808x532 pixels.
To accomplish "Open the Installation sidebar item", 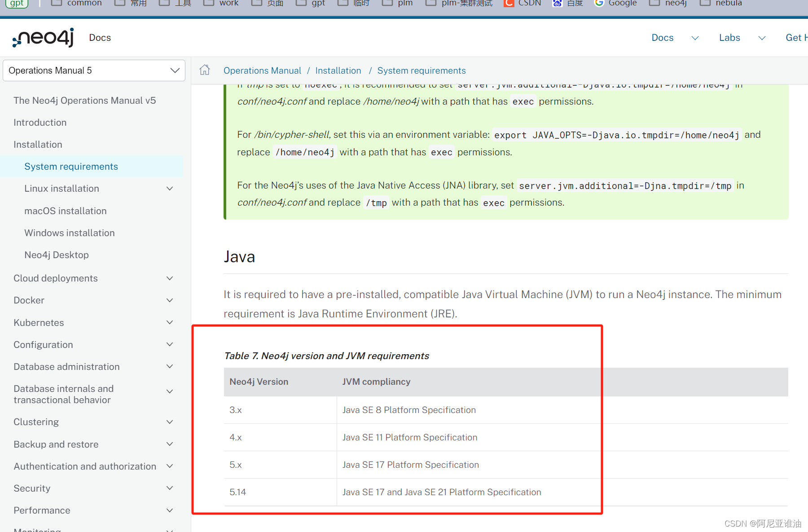I will click(x=38, y=145).
